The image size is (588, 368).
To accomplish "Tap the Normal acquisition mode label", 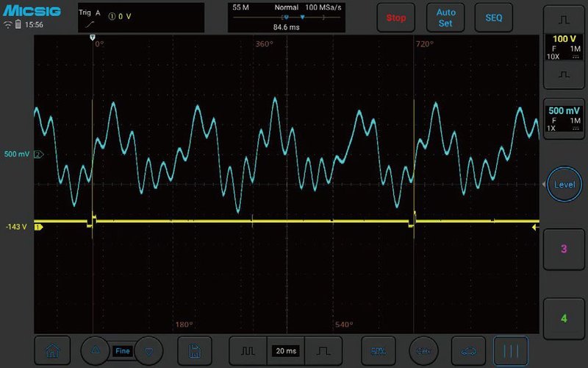I will click(287, 7).
